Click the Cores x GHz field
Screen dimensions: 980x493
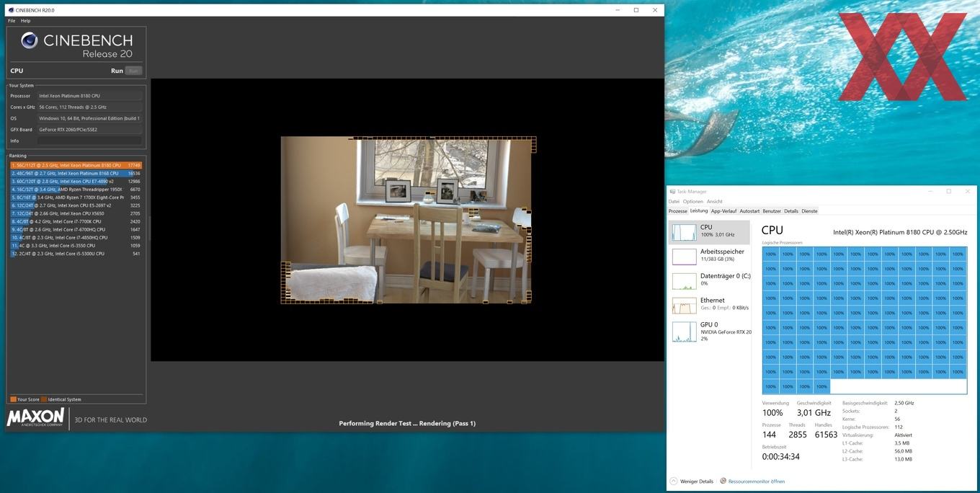(x=89, y=107)
